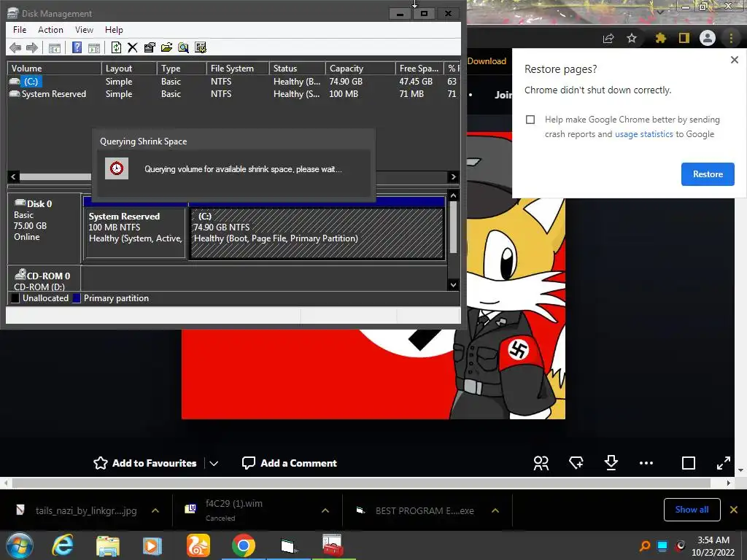The image size is (747, 560).
Task: Launch Windows Media Player from the taskbar
Action: click(152, 546)
